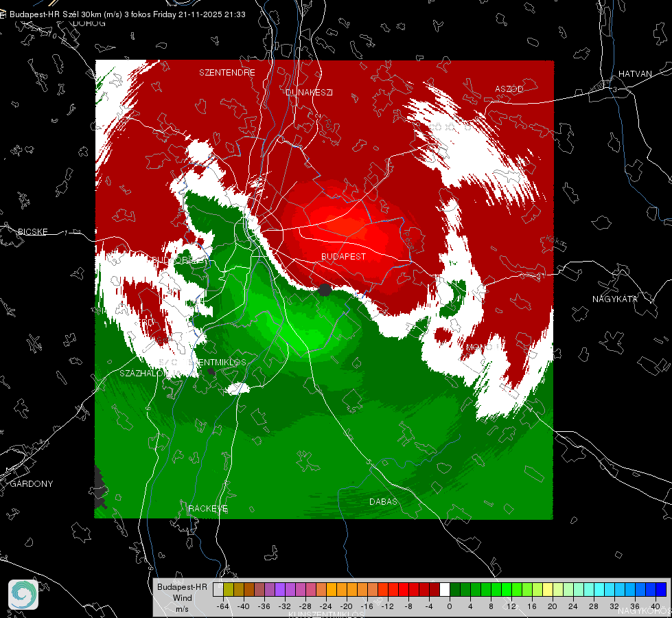Click the RACKEVE town label

tap(208, 509)
